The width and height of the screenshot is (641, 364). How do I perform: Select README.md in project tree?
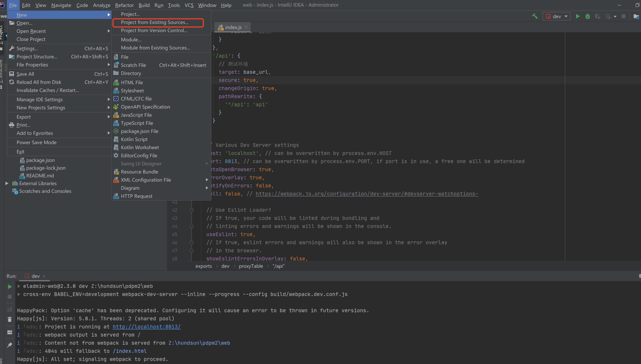point(40,175)
